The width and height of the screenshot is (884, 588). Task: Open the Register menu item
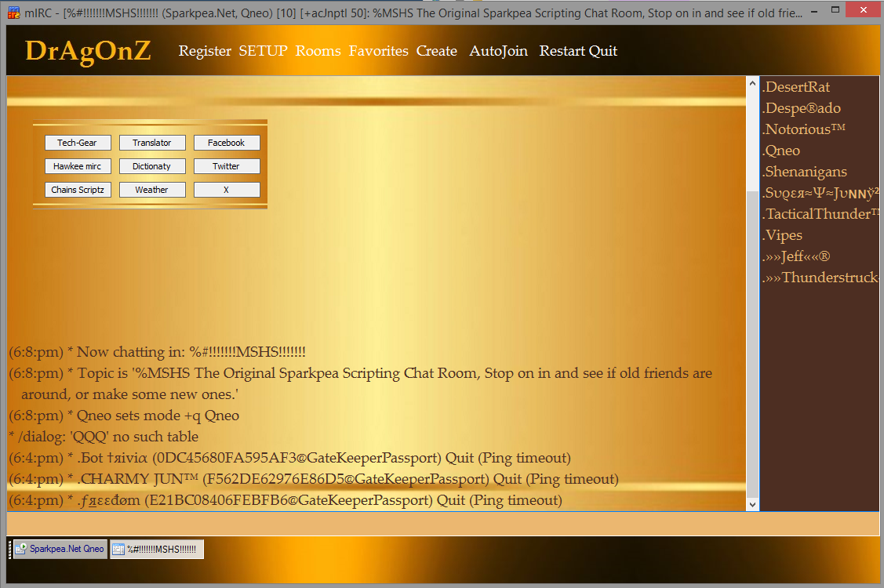[x=205, y=51]
